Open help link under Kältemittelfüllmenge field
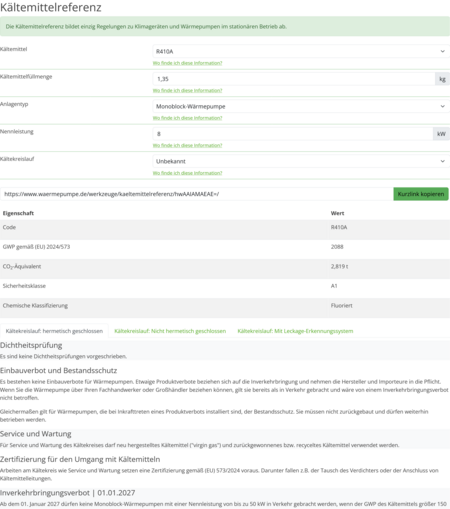 coord(187,90)
